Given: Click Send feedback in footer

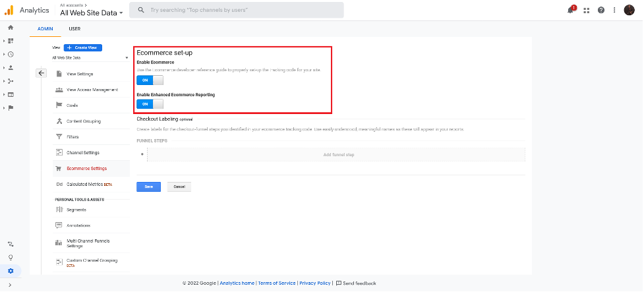Looking at the screenshot, I should point(356,283).
